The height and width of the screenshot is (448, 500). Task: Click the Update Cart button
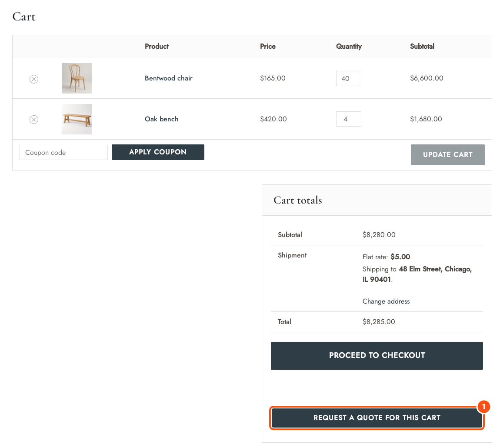[447, 155]
